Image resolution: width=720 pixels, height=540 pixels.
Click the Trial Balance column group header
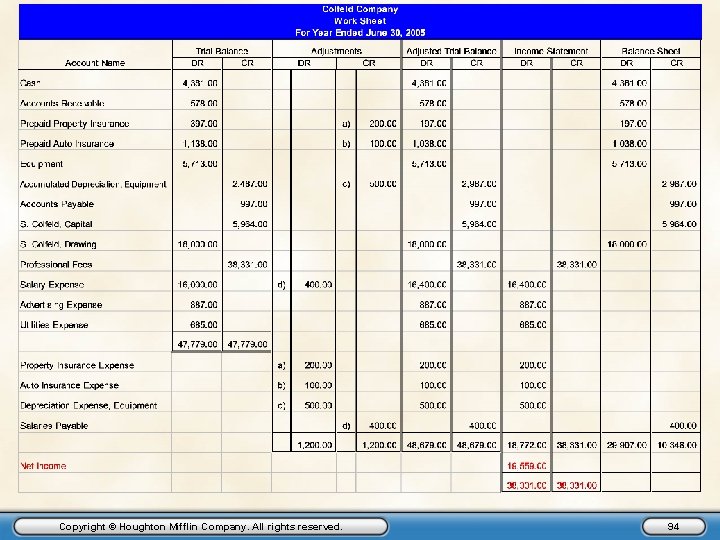tap(222, 51)
